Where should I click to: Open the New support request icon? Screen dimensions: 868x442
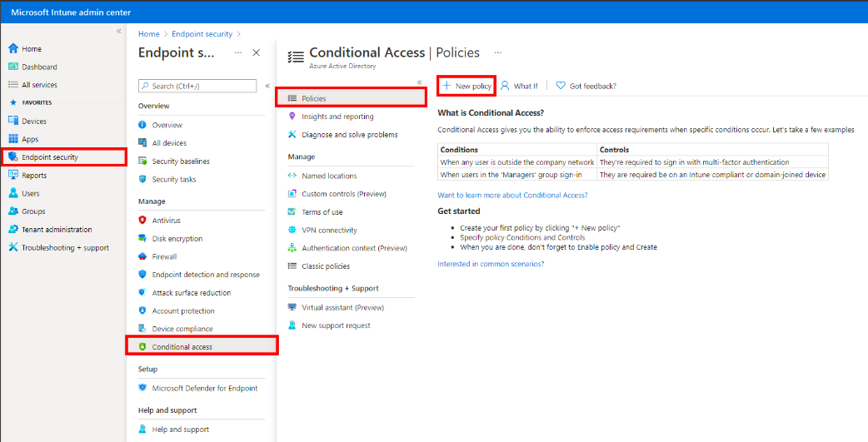click(x=292, y=325)
